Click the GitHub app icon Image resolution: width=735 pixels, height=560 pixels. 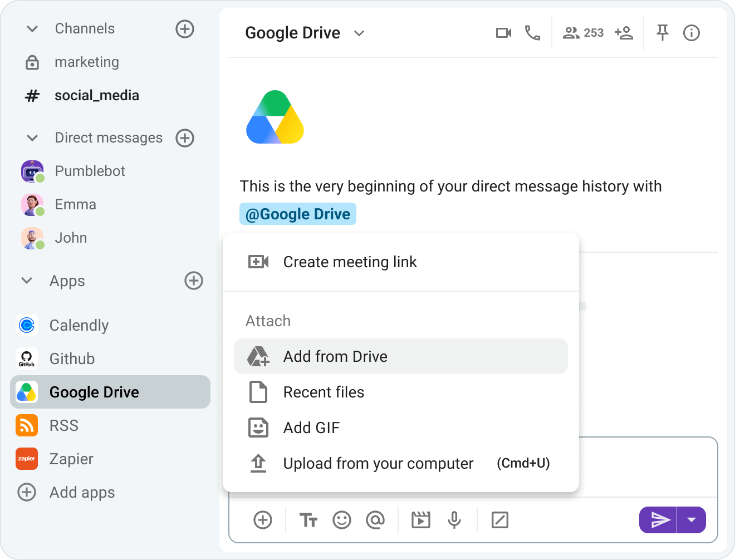[x=27, y=358]
